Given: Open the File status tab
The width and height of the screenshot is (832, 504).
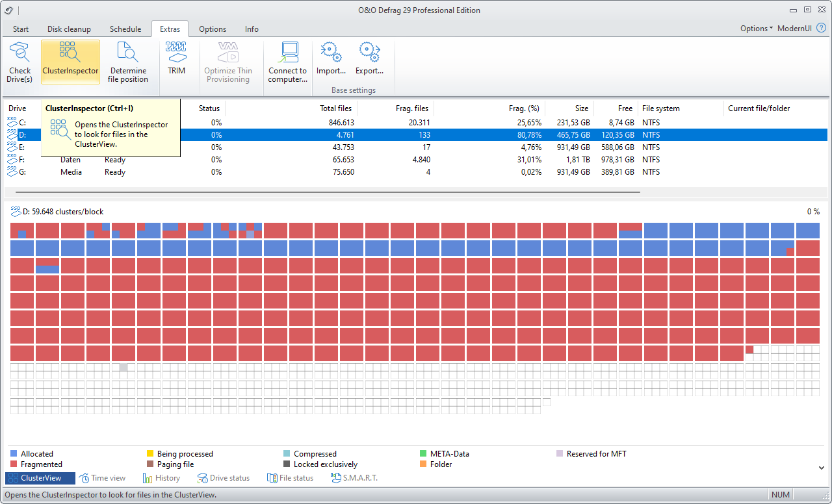Looking at the screenshot, I should (290, 478).
